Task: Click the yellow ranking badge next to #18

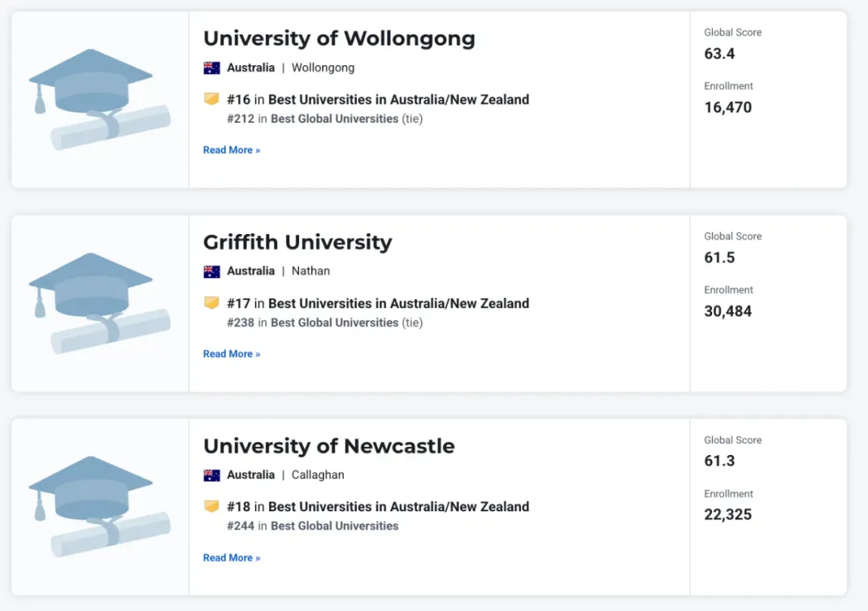Action: coord(211,506)
